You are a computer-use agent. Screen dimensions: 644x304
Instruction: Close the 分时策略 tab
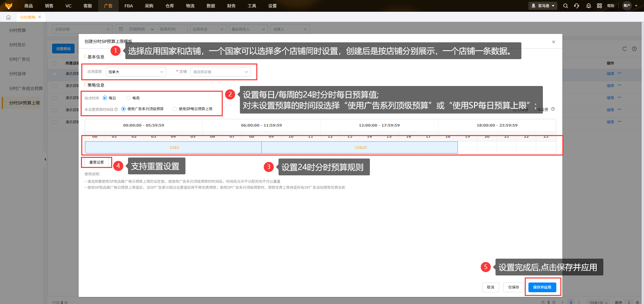pyautogui.click(x=40, y=17)
